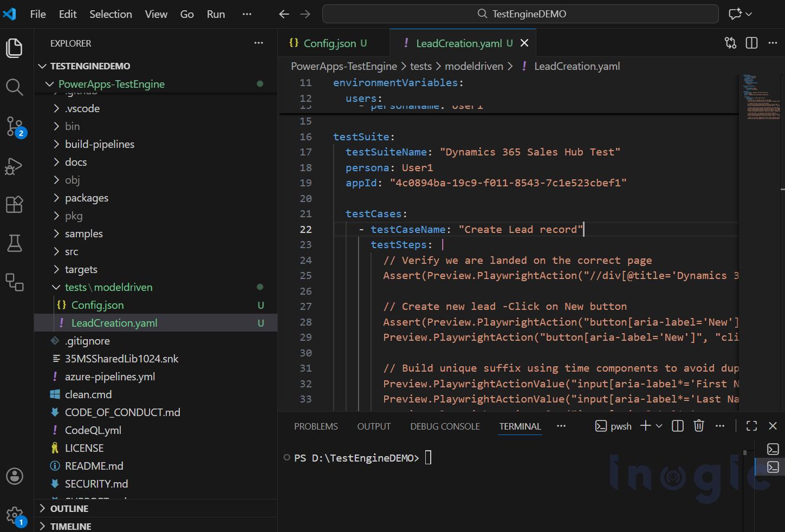Open the Run menu
Screen dimensions: 785x532
coord(215,14)
